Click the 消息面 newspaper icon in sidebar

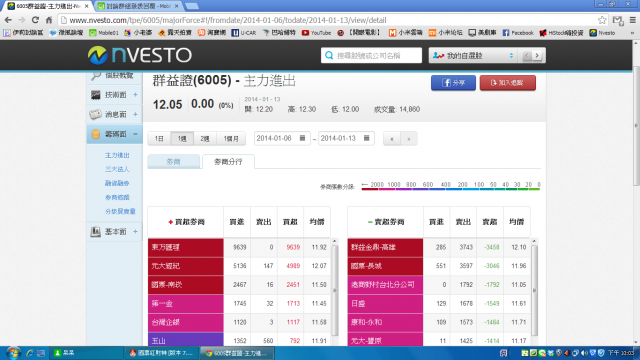point(96,114)
